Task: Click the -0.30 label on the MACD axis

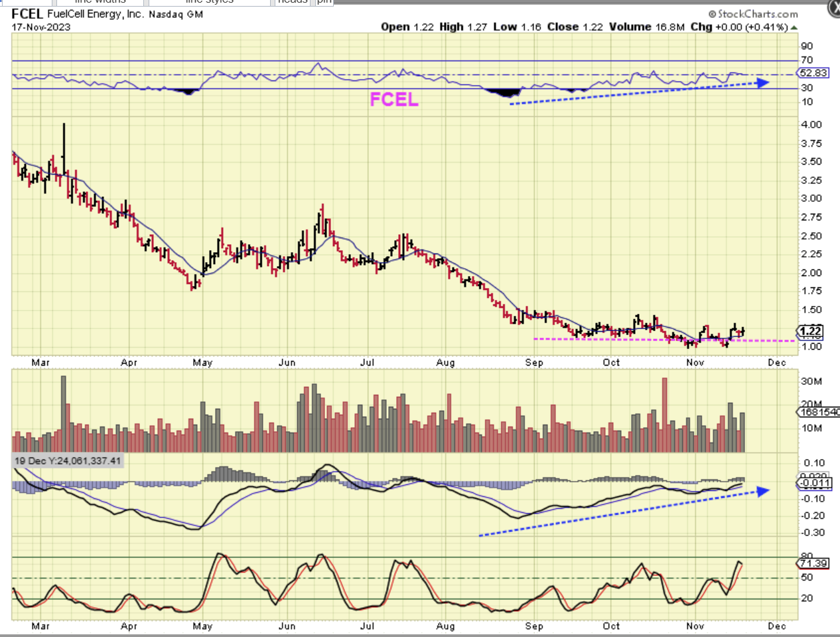Action: tap(812, 533)
